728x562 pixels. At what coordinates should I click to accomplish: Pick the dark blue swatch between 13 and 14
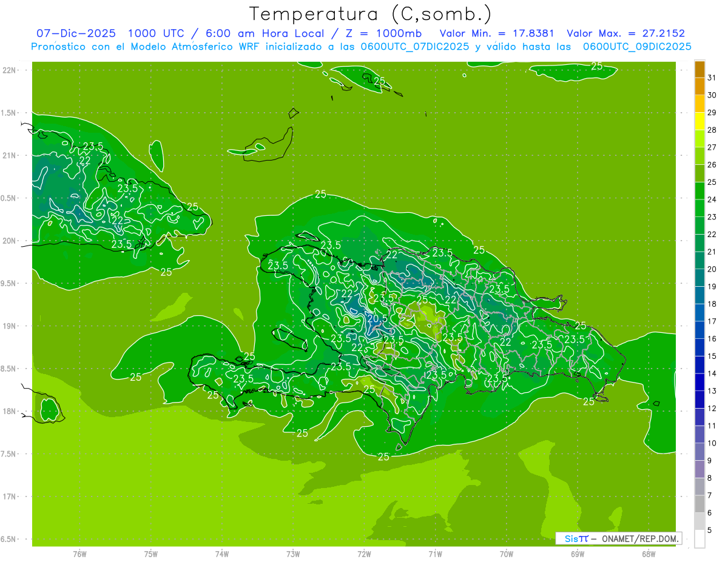(699, 382)
